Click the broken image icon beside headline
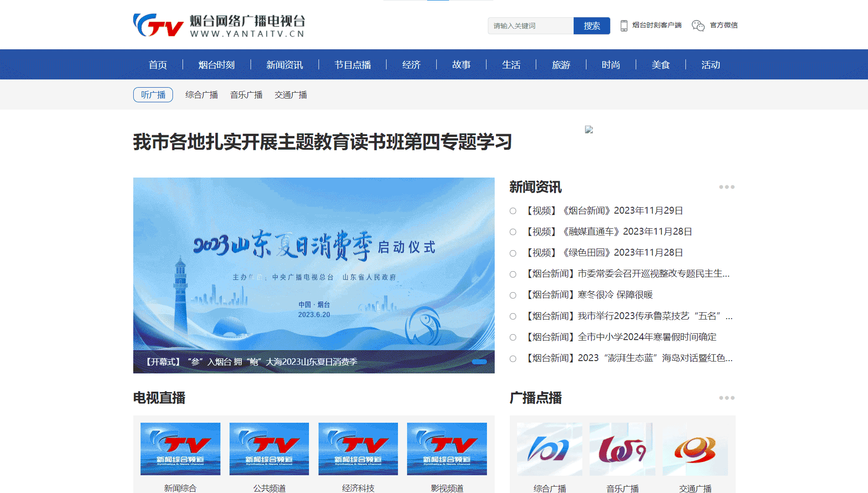Viewport: 868px width, 493px height. point(589,130)
